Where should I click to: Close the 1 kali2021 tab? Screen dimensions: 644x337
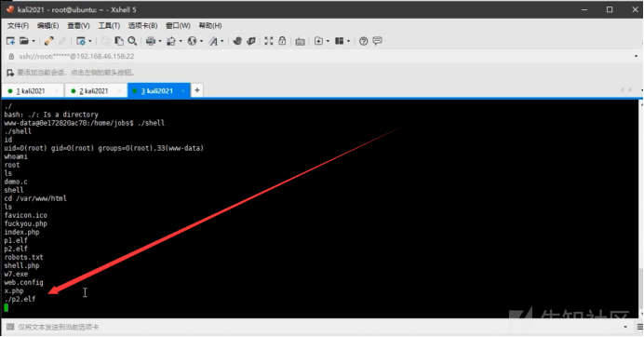pyautogui.click(x=56, y=91)
